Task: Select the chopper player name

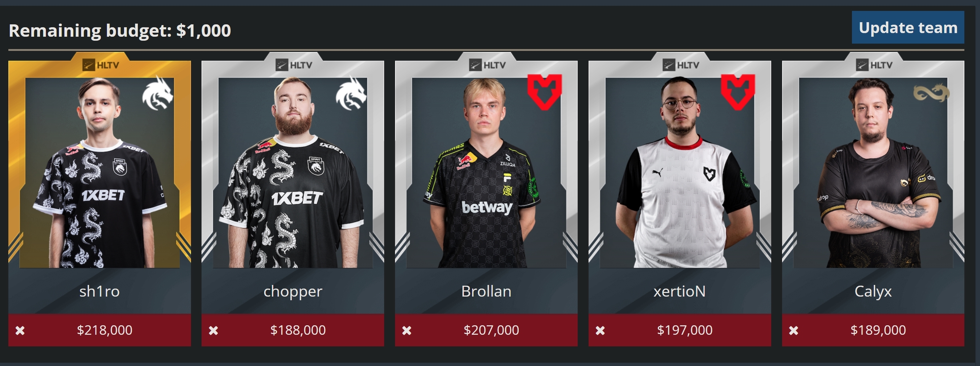Action: (x=293, y=291)
